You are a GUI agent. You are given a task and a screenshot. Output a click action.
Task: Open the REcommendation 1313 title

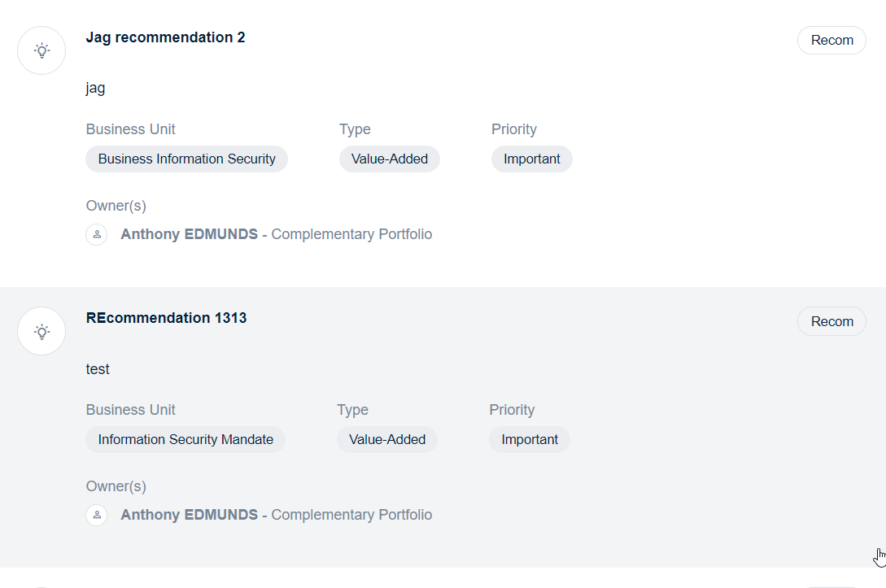166,318
